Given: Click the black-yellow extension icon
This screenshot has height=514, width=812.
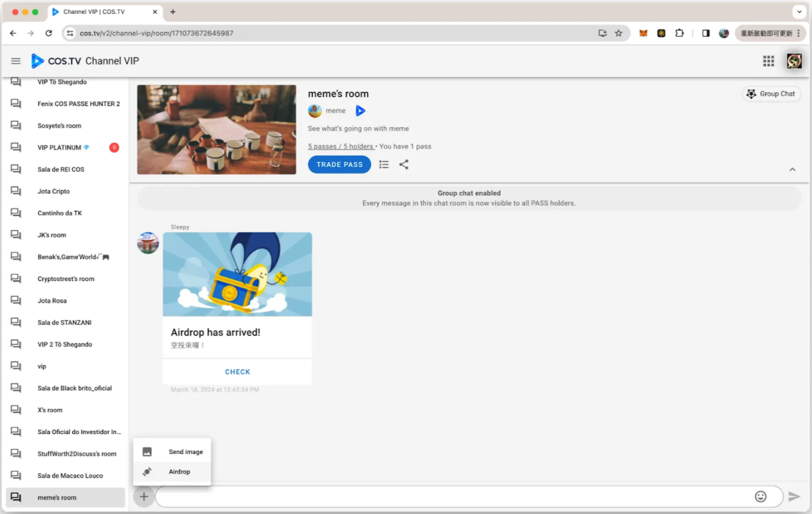Looking at the screenshot, I should click(x=662, y=33).
